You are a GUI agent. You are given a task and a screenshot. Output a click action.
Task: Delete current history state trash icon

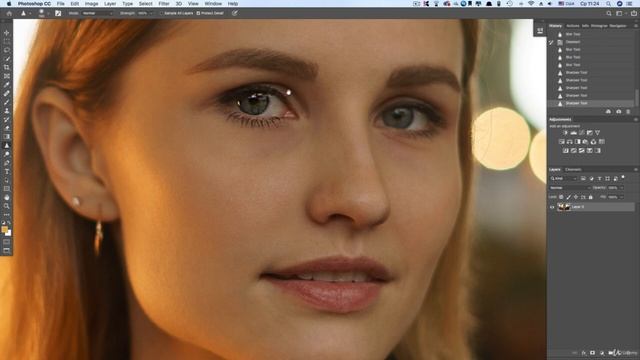[629, 111]
